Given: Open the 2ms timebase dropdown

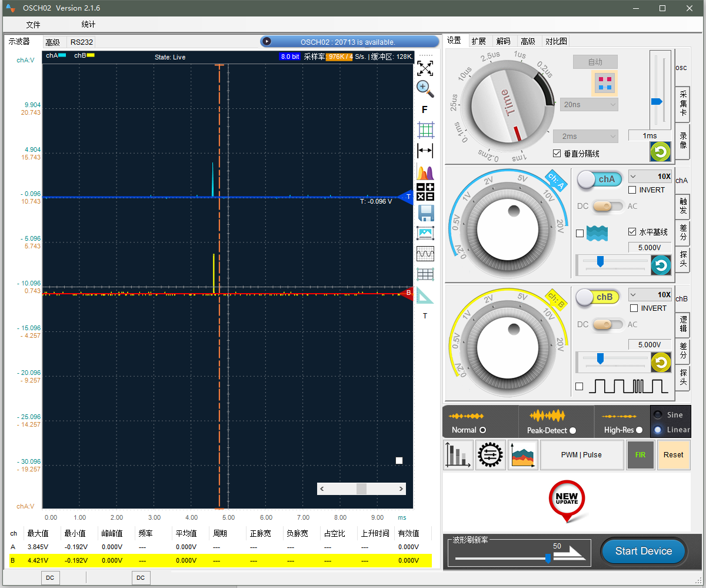Looking at the screenshot, I should (585, 137).
